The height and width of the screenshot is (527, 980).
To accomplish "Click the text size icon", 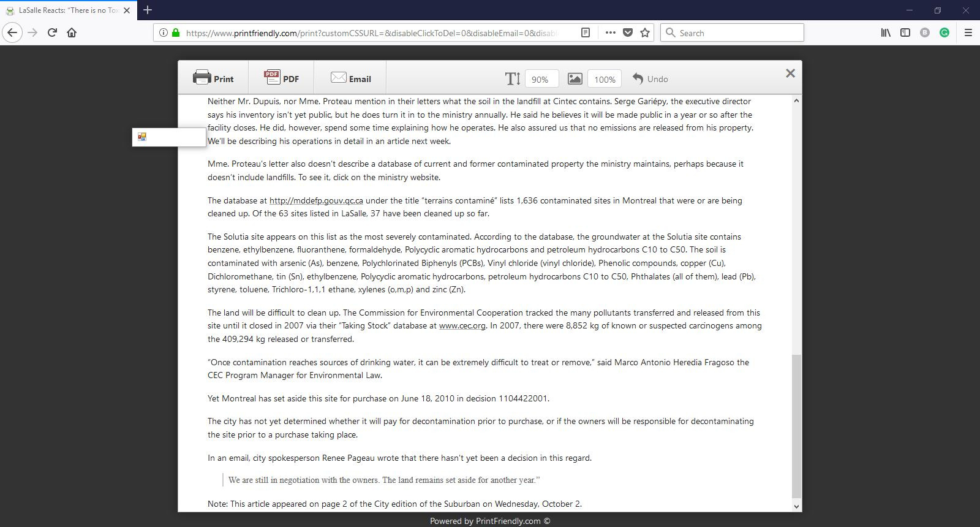I will coord(513,78).
